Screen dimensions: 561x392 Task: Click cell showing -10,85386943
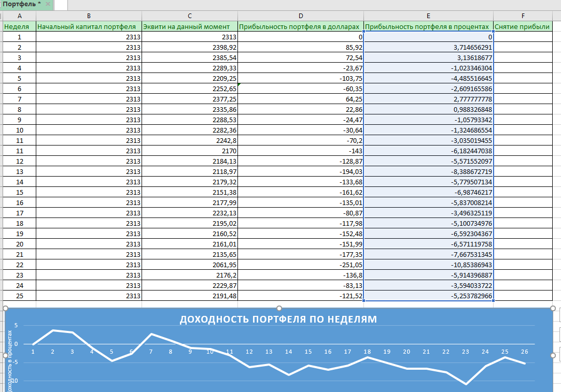pos(428,265)
